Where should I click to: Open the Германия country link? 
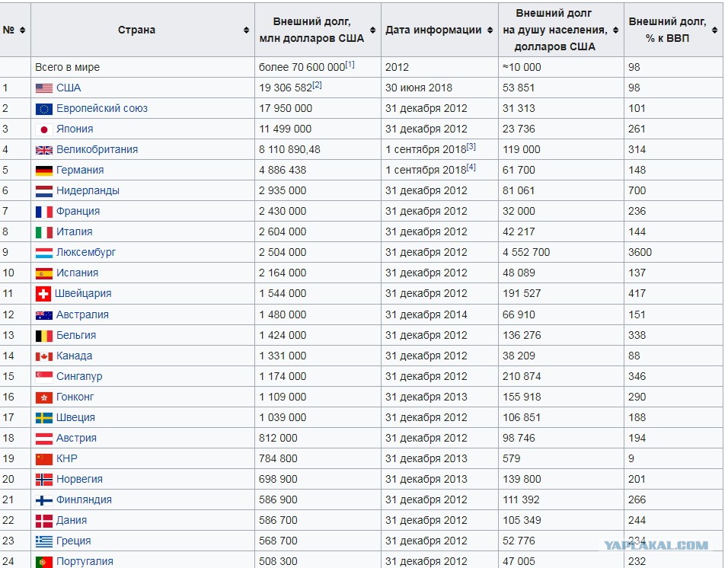(80, 170)
